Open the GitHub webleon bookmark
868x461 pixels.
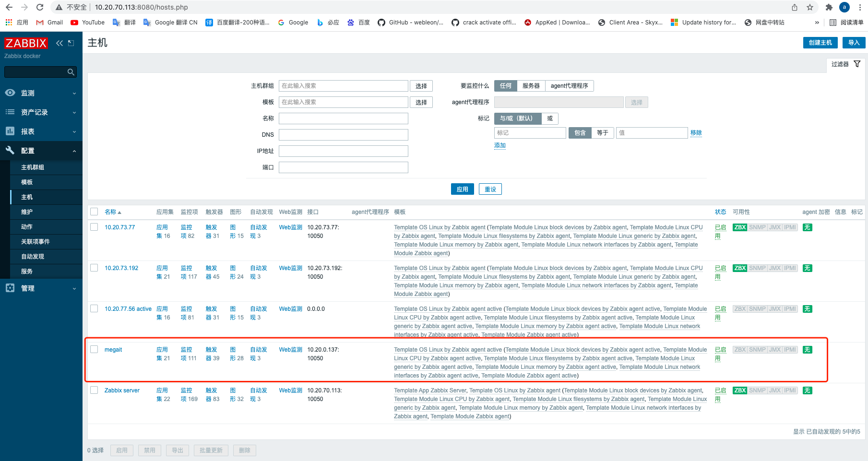tap(410, 23)
